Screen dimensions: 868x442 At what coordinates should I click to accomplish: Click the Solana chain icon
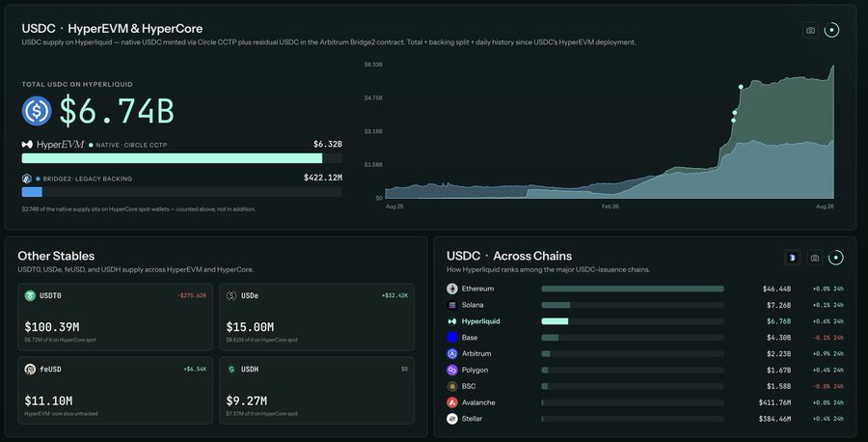click(x=452, y=305)
